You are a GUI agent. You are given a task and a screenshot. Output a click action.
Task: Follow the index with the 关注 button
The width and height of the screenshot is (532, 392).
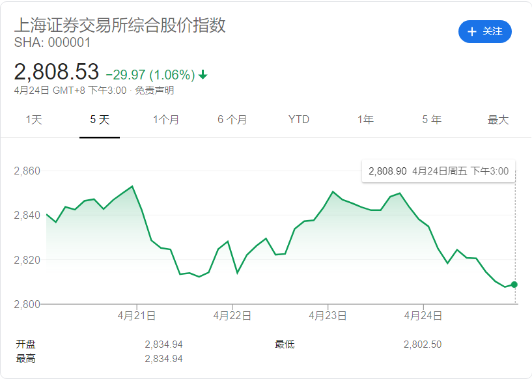point(485,32)
